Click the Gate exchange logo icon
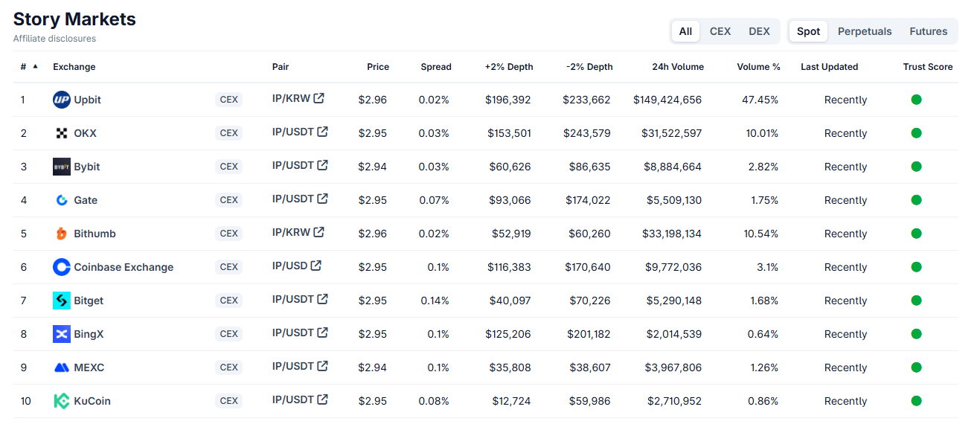The width and height of the screenshot is (980, 427). coord(62,200)
